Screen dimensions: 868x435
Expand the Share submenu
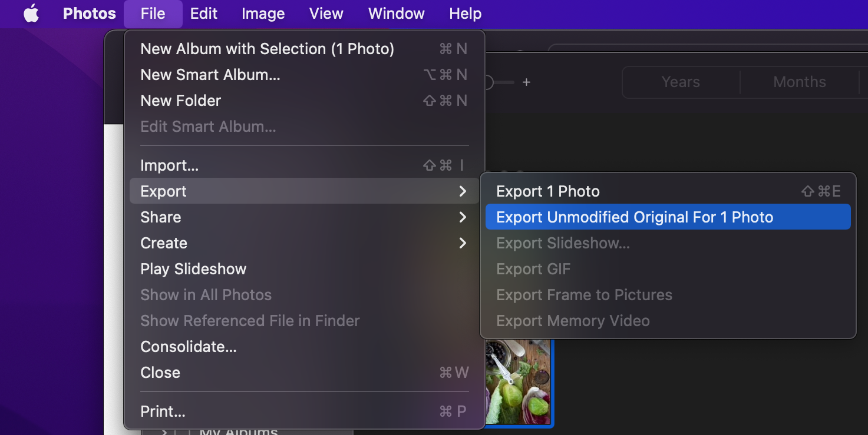tap(304, 217)
